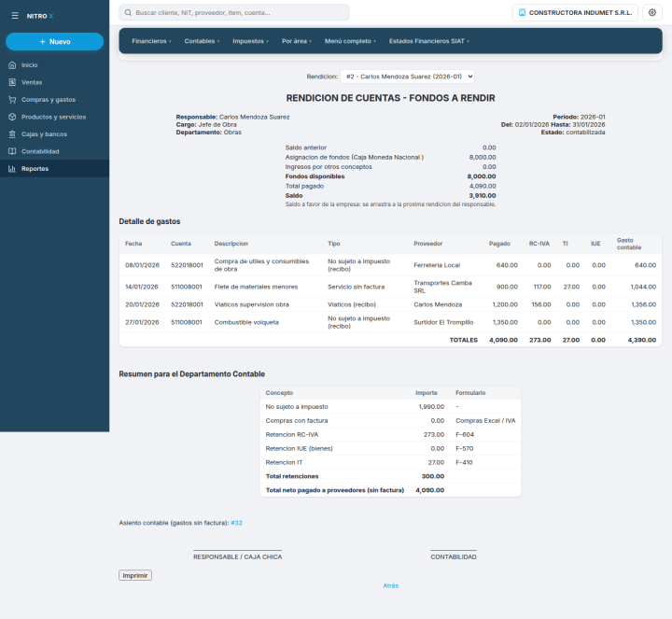Click 'Viaticos (recibo)' type cell
The height and width of the screenshot is (619, 672).
click(352, 304)
